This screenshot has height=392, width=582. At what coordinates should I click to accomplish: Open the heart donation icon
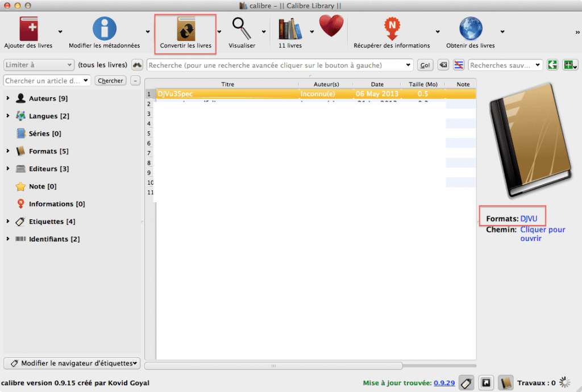331,27
